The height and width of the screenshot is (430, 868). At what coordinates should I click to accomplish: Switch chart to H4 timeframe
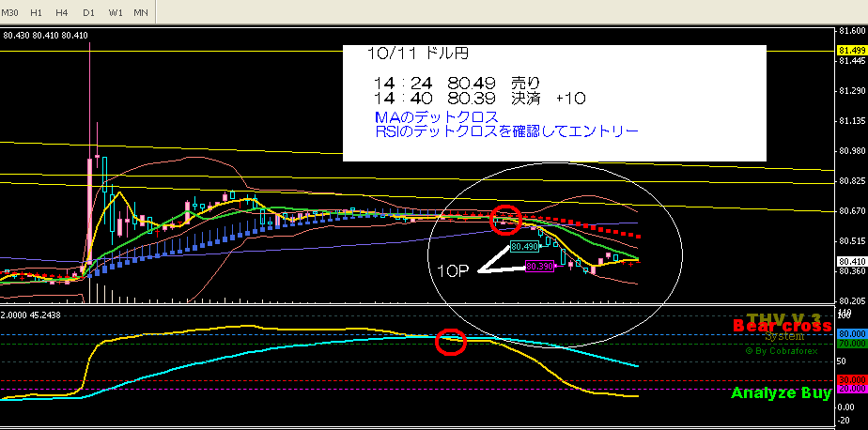click(62, 12)
